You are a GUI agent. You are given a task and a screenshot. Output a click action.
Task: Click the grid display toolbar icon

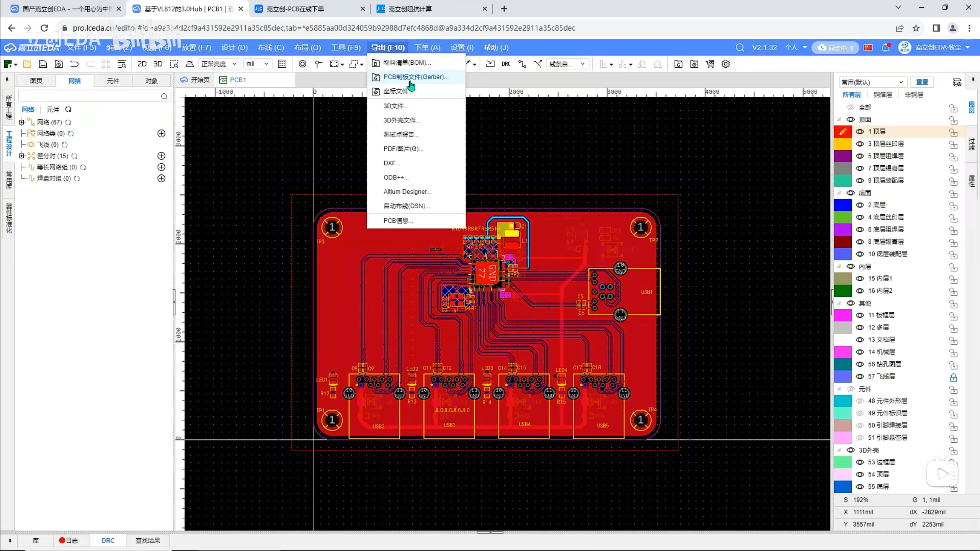click(282, 64)
